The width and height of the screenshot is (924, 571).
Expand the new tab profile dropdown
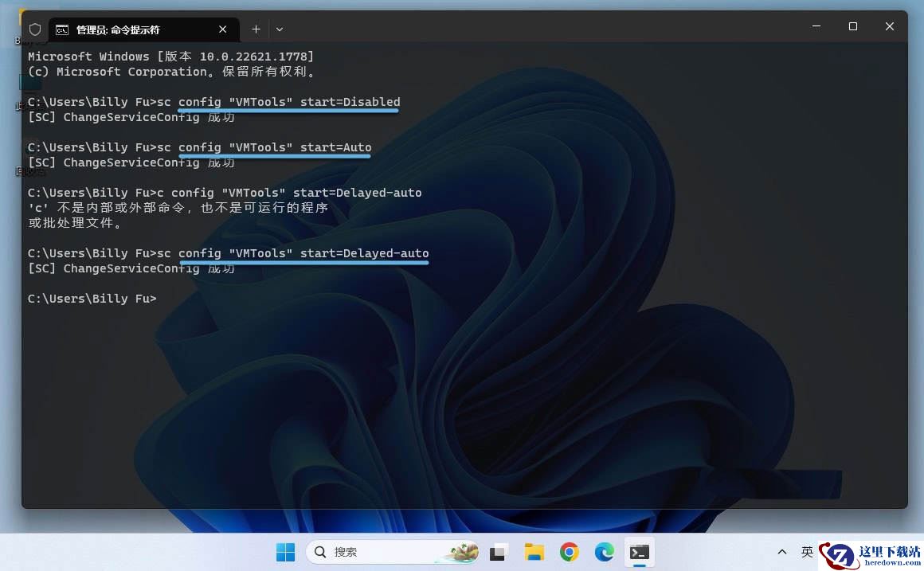click(280, 29)
